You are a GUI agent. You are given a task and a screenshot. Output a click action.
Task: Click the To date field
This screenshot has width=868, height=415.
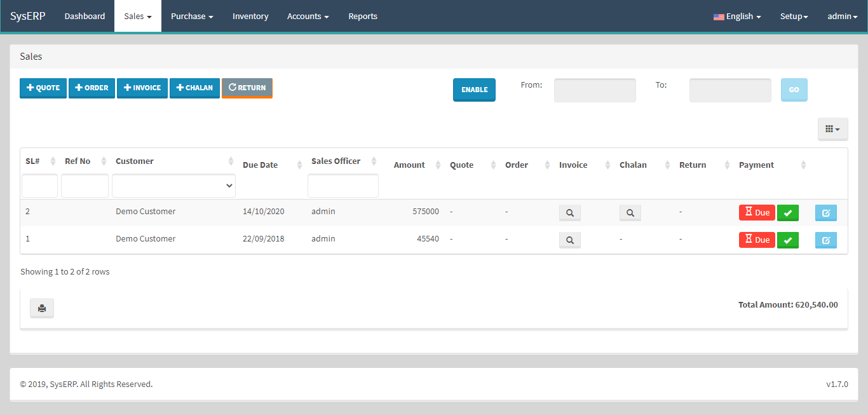click(x=730, y=90)
